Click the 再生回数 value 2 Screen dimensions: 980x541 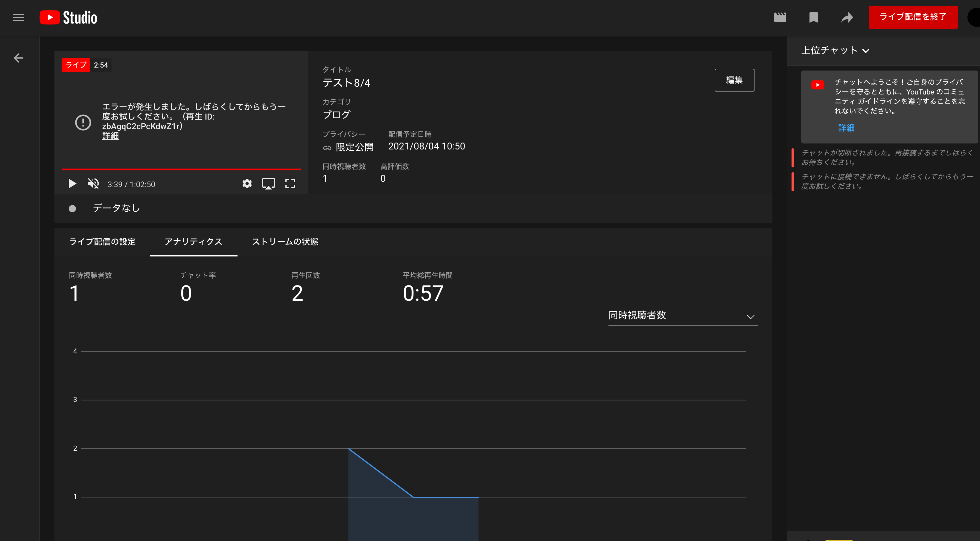point(297,294)
